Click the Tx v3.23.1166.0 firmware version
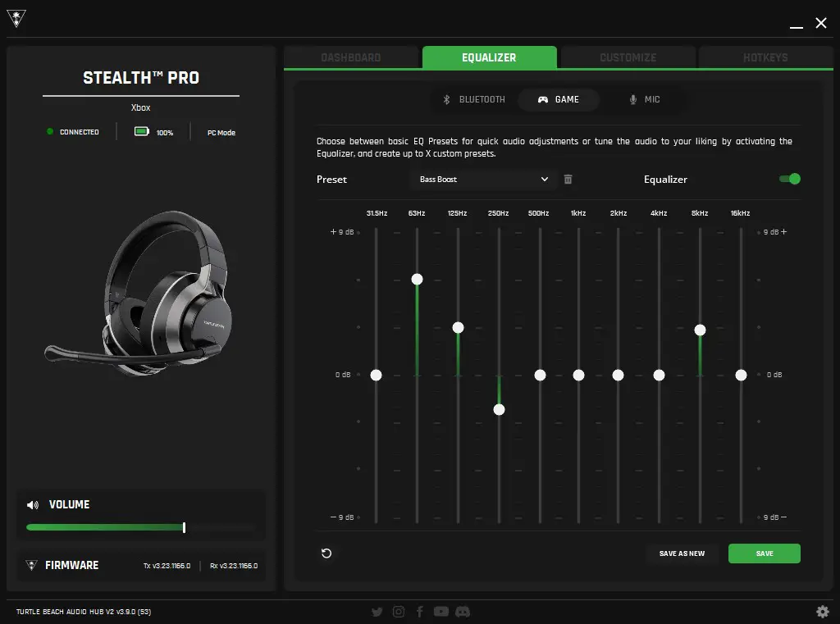This screenshot has width=840, height=624. [x=167, y=566]
